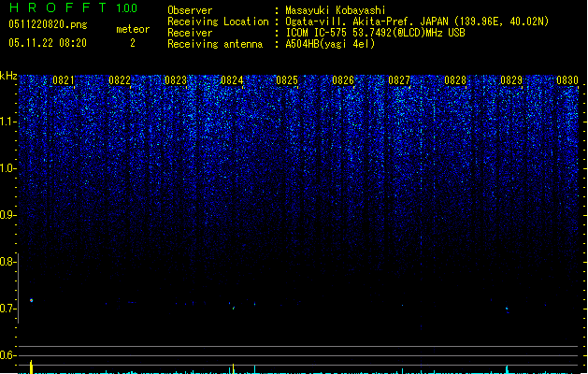Click the 0.6 kHz axis label
This screenshot has height=374, width=588.
7,355
